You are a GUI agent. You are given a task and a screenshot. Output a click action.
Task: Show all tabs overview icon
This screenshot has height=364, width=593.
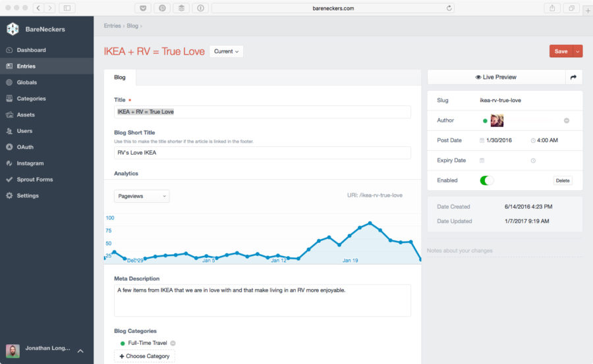571,8
